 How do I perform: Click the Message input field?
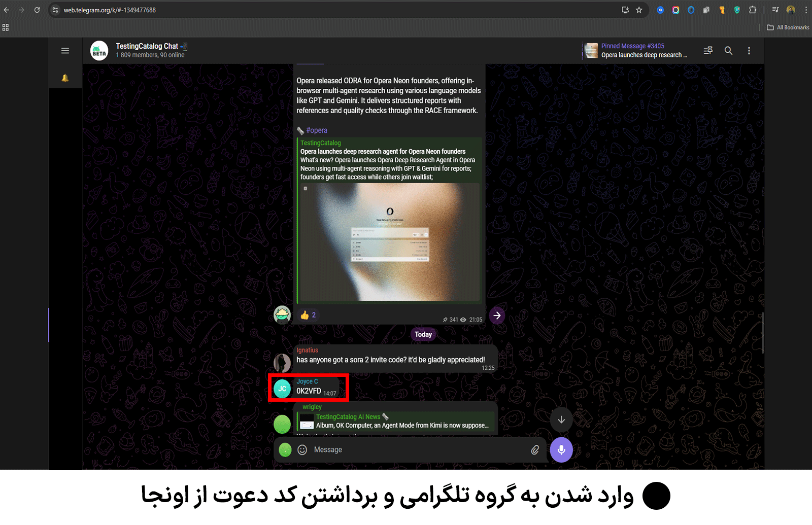click(416, 450)
